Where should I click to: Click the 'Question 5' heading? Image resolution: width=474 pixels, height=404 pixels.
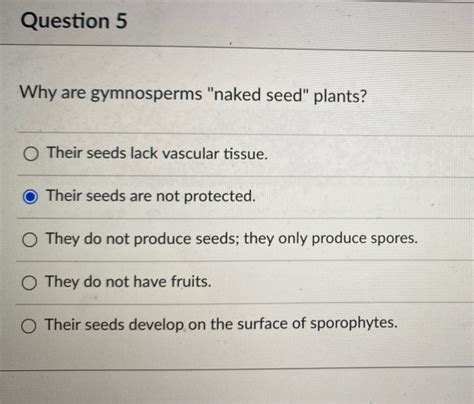coord(74,21)
